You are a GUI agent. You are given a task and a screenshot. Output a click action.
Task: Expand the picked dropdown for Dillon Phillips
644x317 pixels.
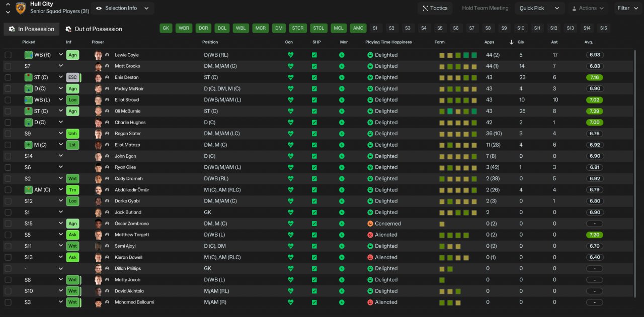[x=61, y=269]
